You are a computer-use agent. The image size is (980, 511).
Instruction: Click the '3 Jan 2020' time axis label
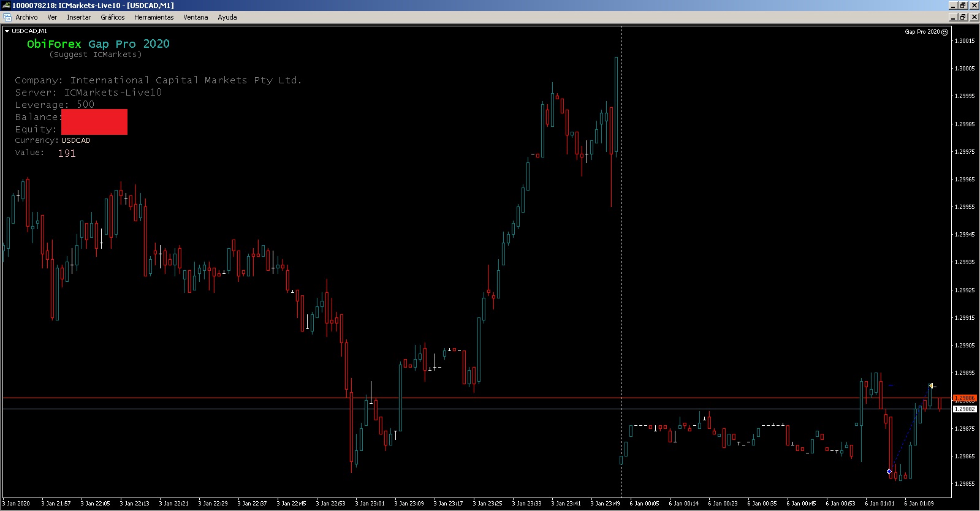(16, 504)
